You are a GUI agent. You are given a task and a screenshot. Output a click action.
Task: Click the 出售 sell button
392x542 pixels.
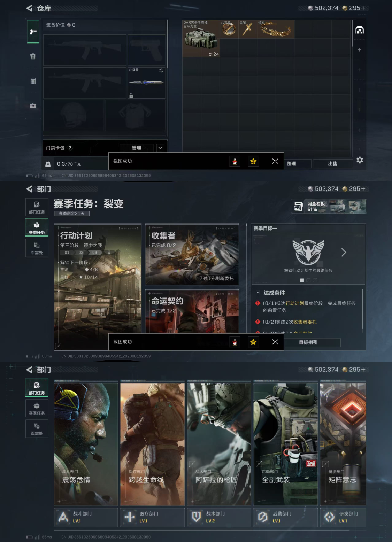[333, 164]
